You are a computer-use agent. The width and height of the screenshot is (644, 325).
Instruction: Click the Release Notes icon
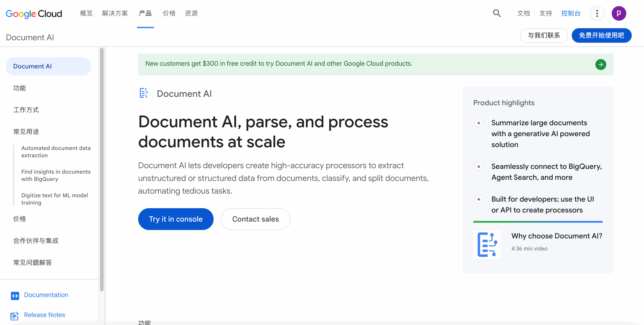[15, 316]
